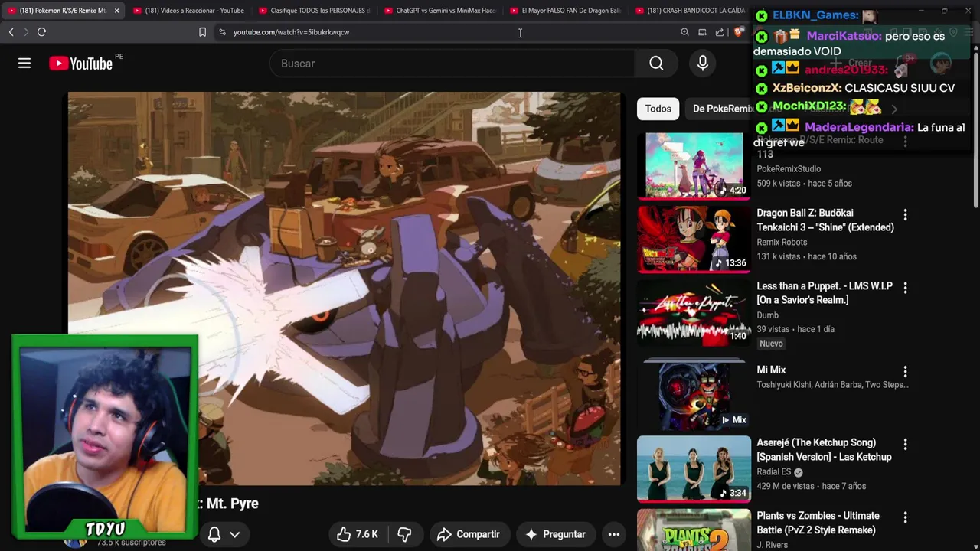The image size is (980, 551).
Task: Click the zoom magnifier icon in address bar
Action: (x=684, y=32)
